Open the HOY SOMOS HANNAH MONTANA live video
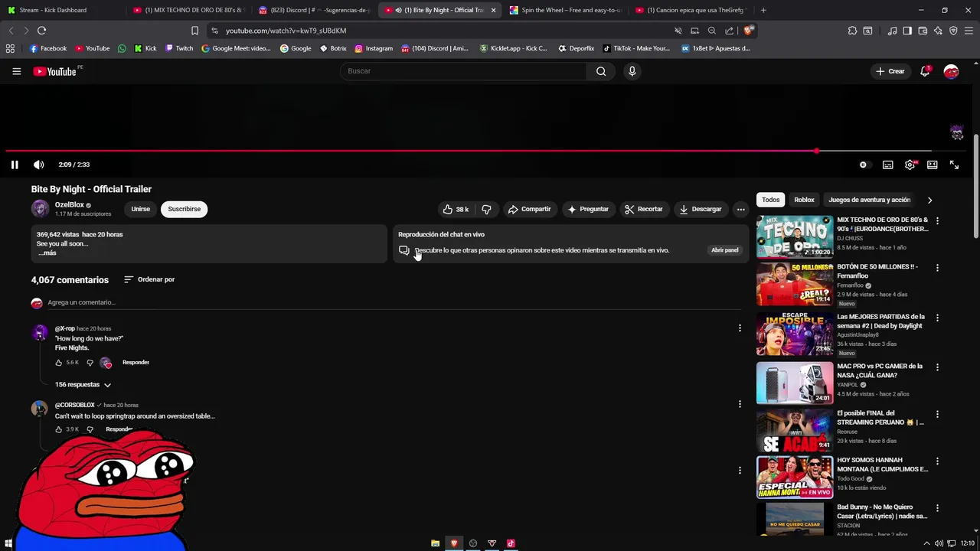This screenshot has width=980, height=551. click(x=795, y=478)
